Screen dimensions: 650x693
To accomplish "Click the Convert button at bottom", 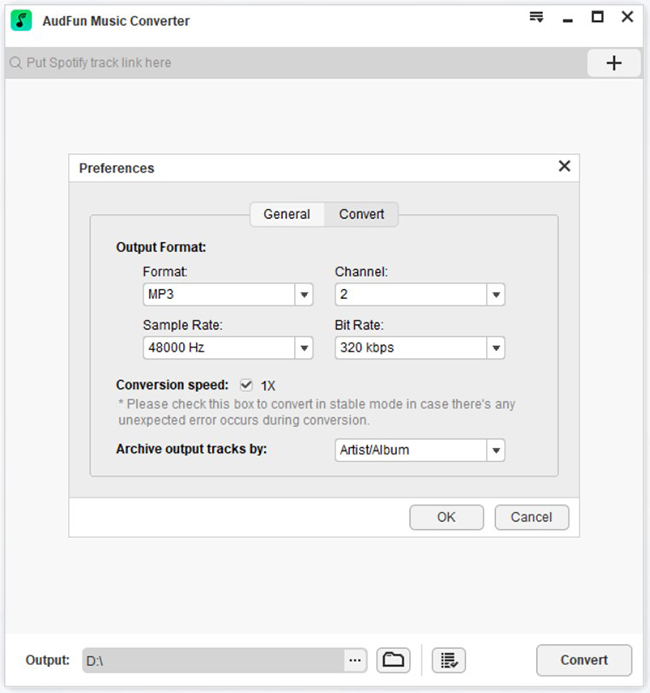I will pyautogui.click(x=583, y=660).
